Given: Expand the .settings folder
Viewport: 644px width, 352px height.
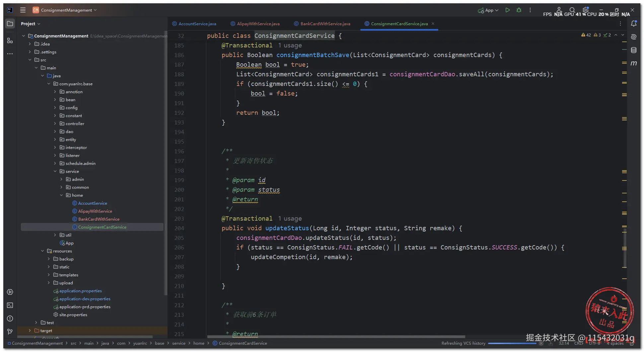Looking at the screenshot, I should point(30,52).
